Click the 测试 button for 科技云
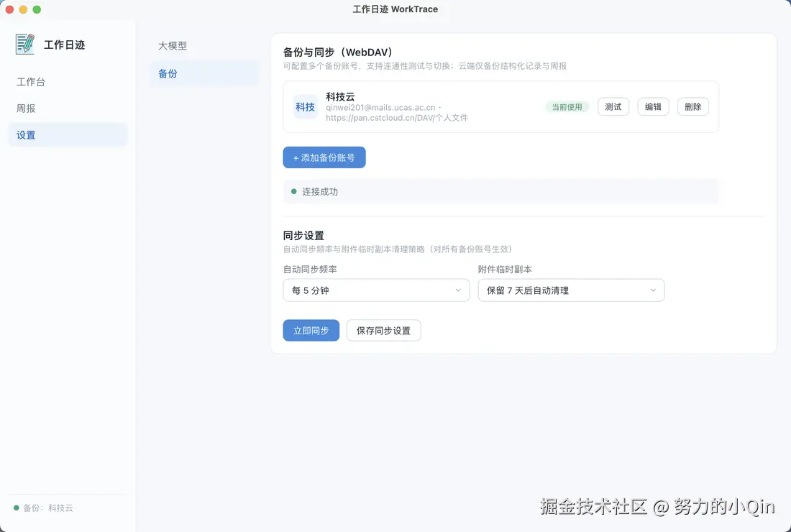 tap(613, 107)
